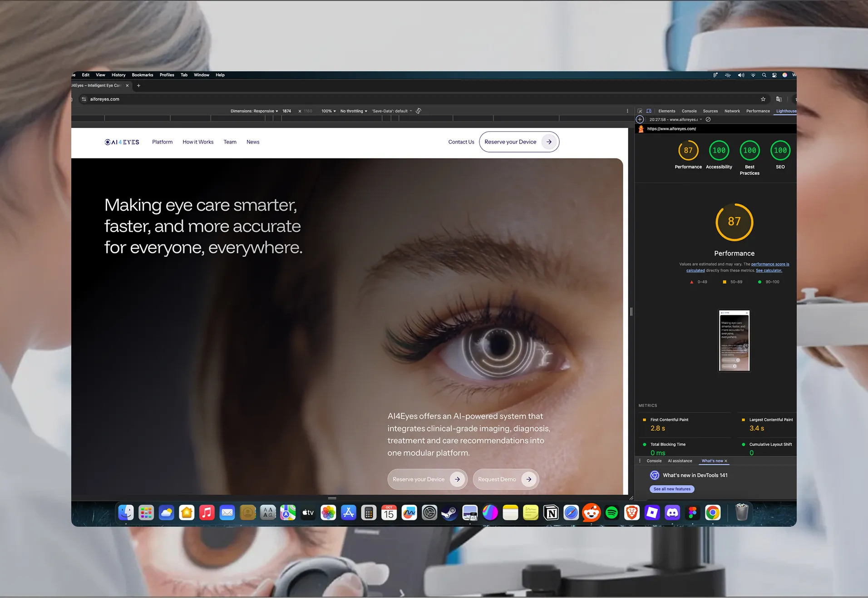
Task: Bookmark the page with the star icon
Action: 764,99
